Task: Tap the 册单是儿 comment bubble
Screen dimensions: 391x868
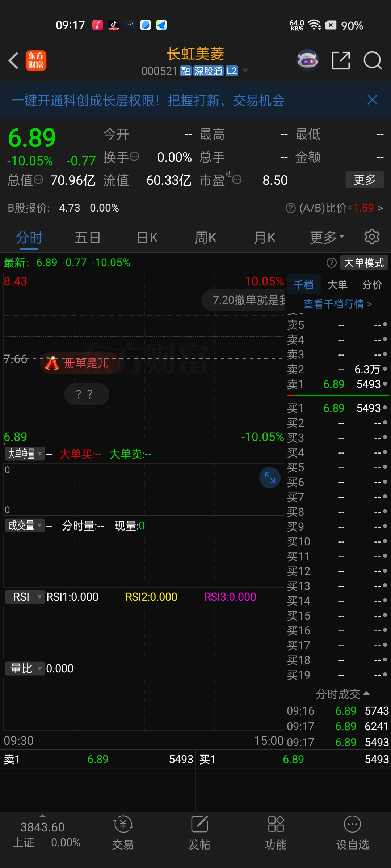Action: point(80,363)
